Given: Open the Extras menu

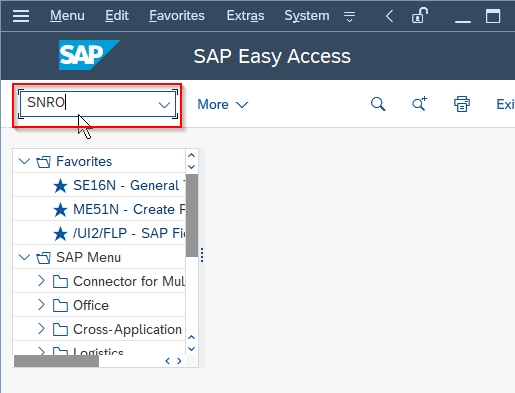Looking at the screenshot, I should pyautogui.click(x=245, y=16).
